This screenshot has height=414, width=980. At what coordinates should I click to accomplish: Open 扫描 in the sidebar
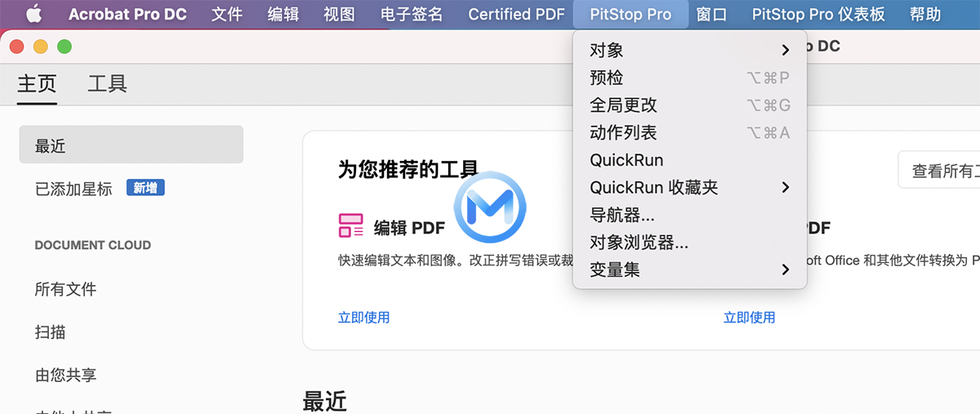coord(50,332)
